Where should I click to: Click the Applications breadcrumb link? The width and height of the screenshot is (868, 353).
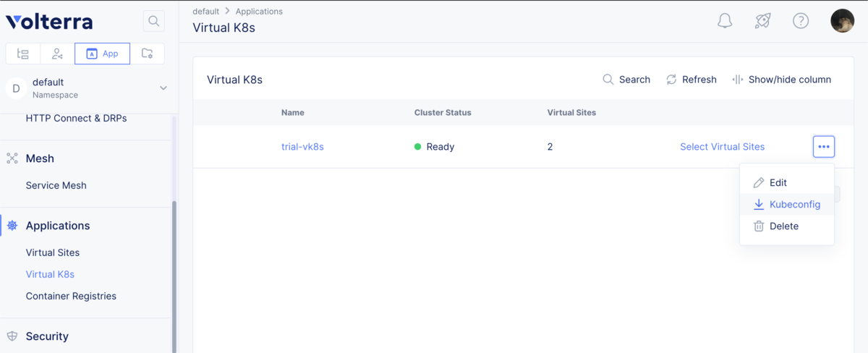click(259, 12)
